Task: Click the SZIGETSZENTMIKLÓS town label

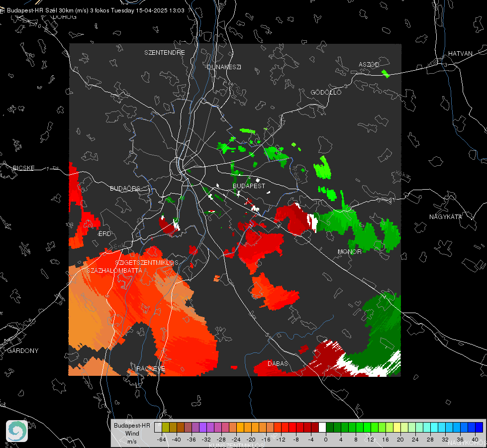Action: 147,262
